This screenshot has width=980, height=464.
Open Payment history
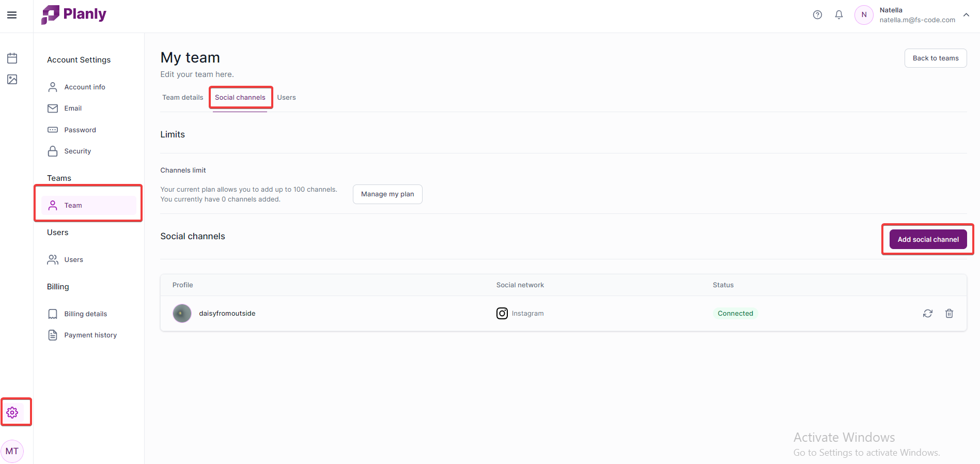tap(88, 335)
